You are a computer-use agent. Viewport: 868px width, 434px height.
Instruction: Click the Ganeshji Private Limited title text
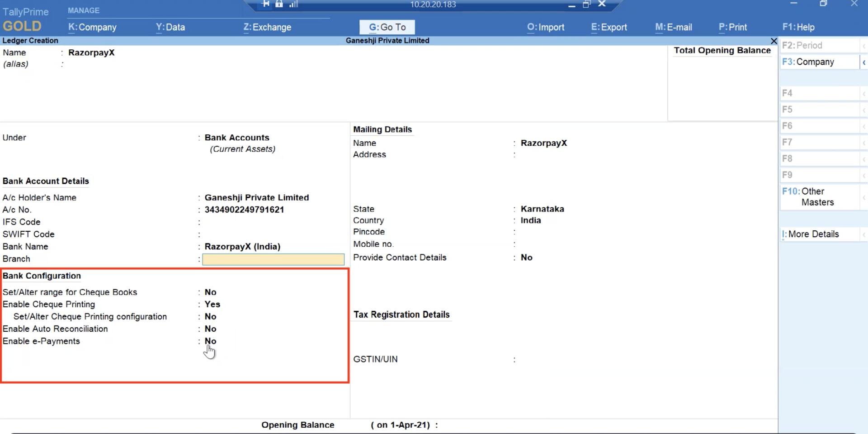(387, 41)
